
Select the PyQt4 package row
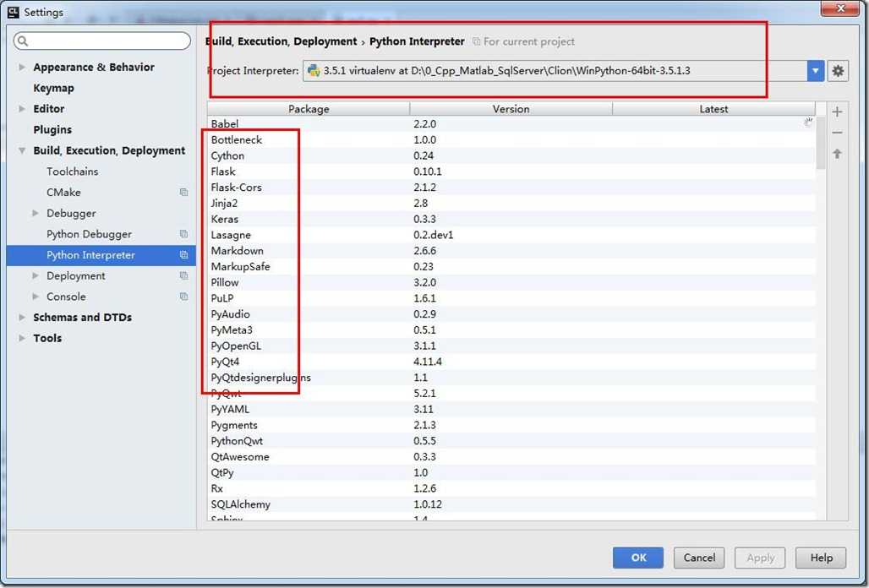point(511,362)
